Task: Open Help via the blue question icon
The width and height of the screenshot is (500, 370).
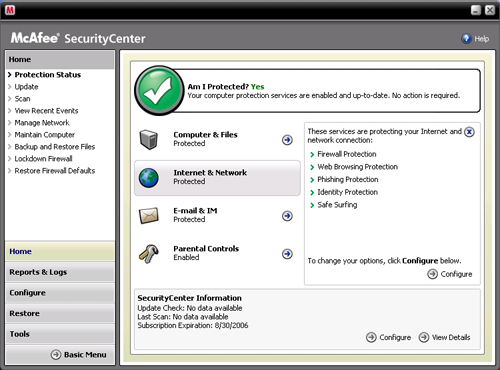Action: tap(466, 39)
